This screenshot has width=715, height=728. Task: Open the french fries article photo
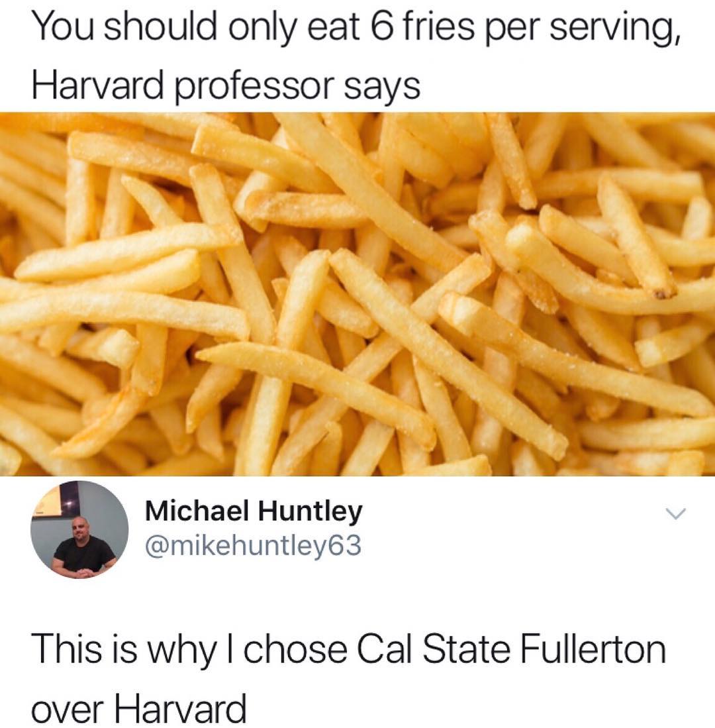coord(358,294)
